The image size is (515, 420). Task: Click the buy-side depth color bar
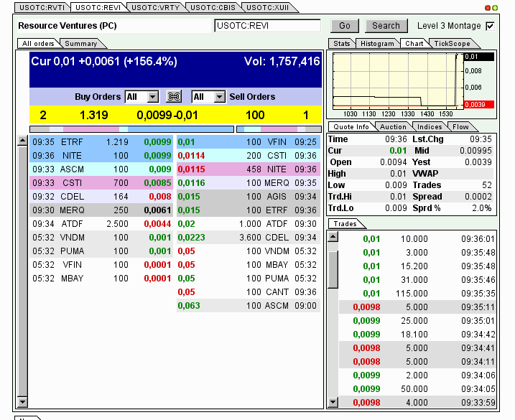(131, 129)
